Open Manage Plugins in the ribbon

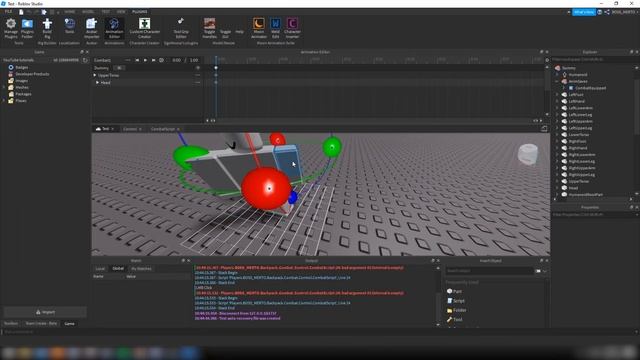pos(11,28)
